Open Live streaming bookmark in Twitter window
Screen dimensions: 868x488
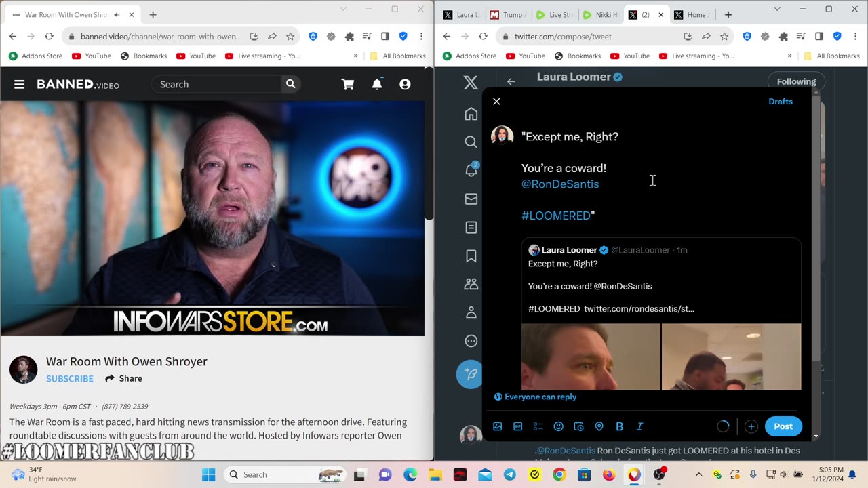tap(696, 56)
